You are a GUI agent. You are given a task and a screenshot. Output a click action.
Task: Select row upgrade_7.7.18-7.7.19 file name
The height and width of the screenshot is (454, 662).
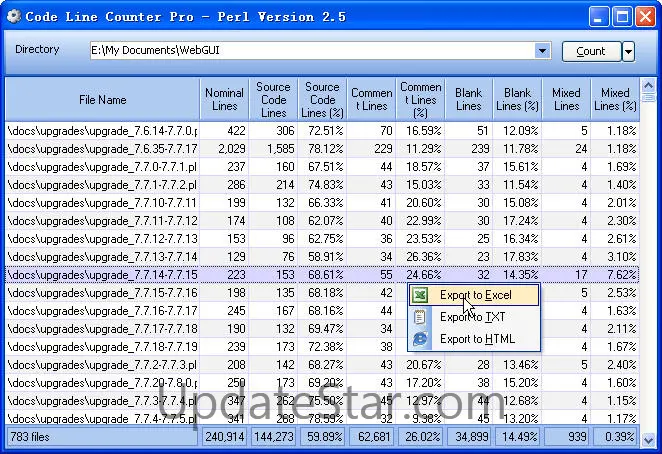click(103, 347)
